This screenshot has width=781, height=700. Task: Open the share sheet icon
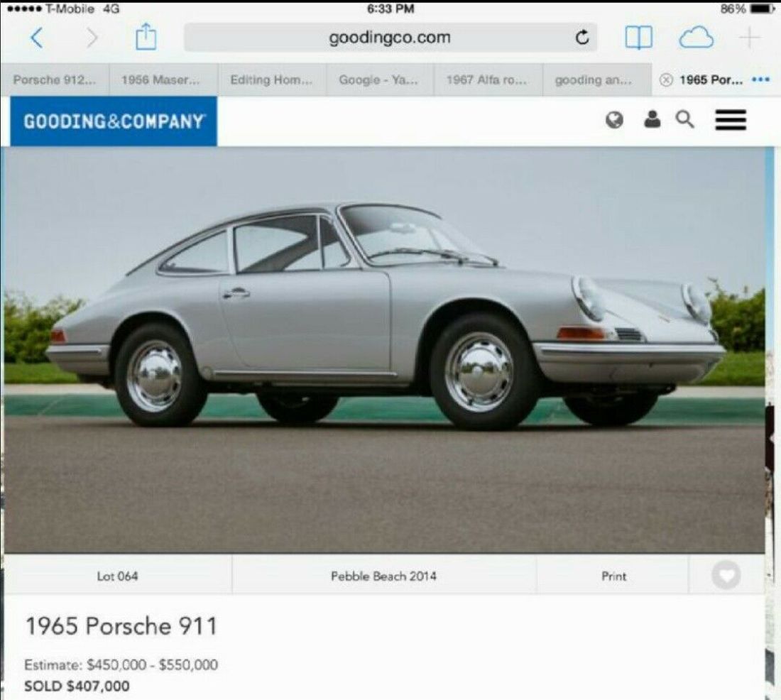[146, 36]
